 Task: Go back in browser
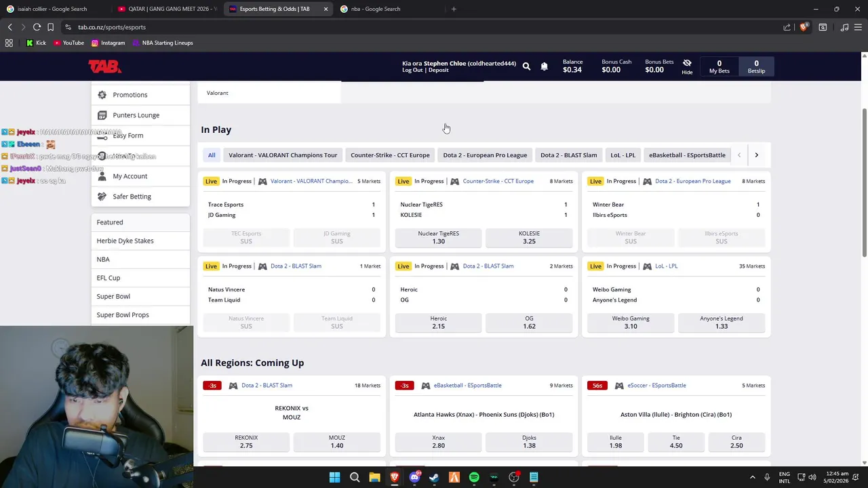click(9, 27)
